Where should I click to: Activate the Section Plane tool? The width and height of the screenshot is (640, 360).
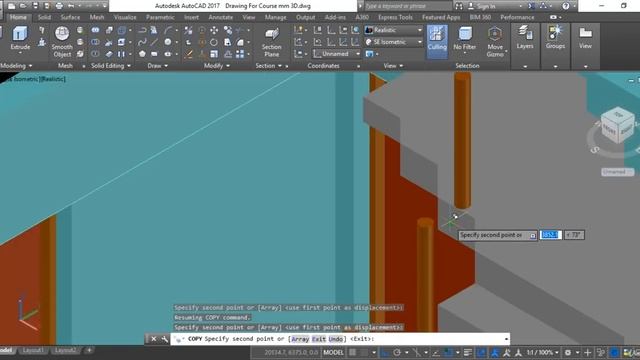click(x=271, y=42)
